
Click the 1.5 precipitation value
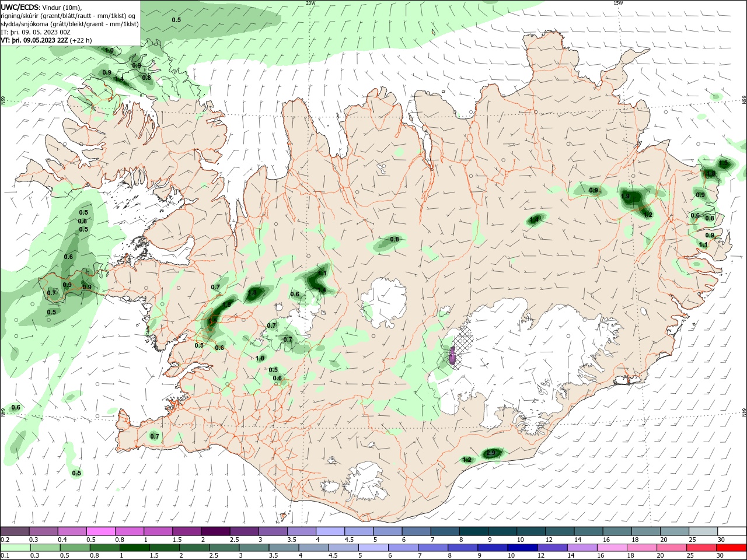tap(724, 163)
